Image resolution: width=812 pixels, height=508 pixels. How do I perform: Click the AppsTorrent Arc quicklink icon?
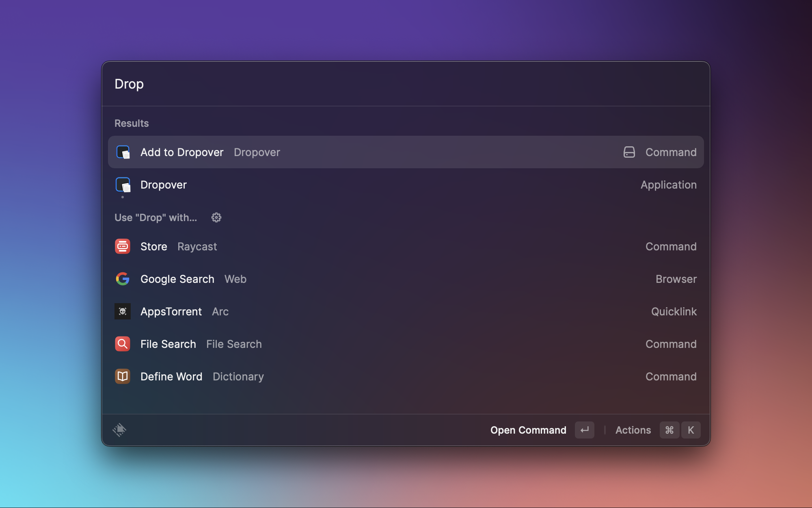[123, 311]
